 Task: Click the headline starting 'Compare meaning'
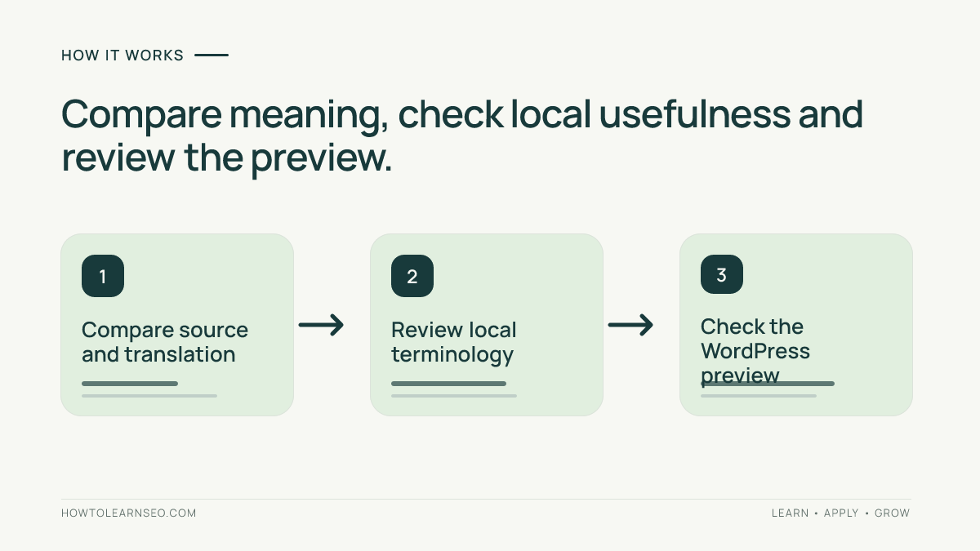462,136
